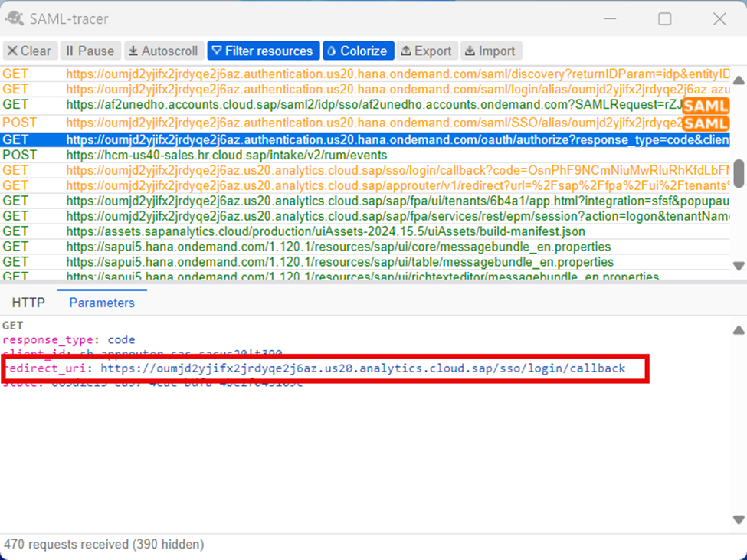Export the captured trace
The height and width of the screenshot is (560, 747).
[x=427, y=51]
